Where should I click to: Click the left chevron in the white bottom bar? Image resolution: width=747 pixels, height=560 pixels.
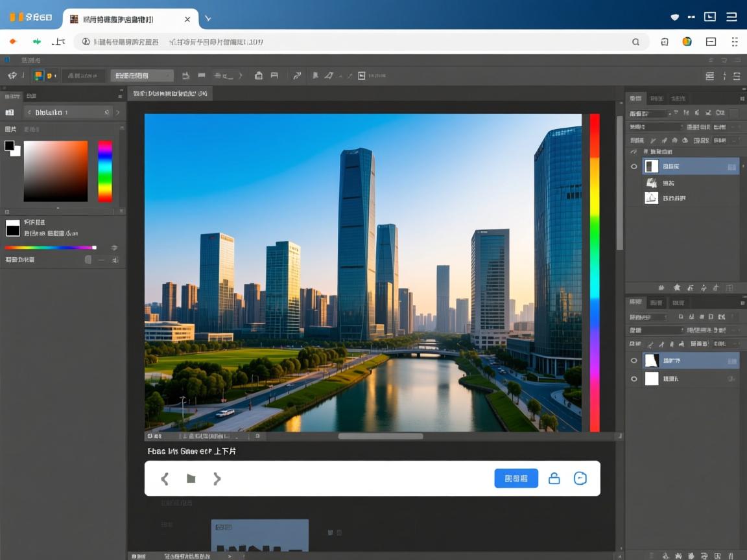pyautogui.click(x=165, y=479)
